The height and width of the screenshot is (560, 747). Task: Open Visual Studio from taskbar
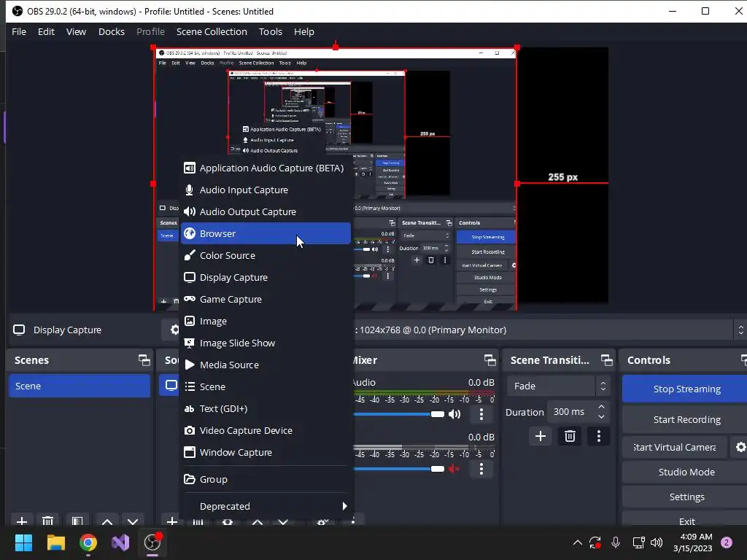pyautogui.click(x=120, y=542)
